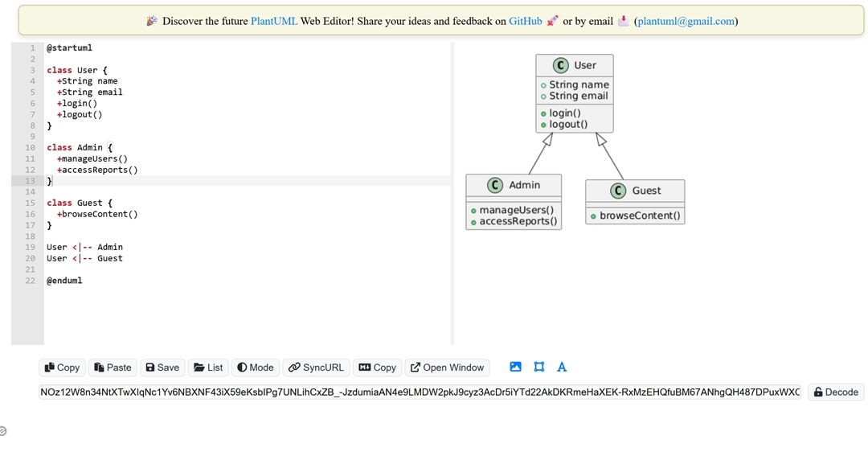Click the '+login()' code line
Viewport: 868px width, 460px height.
click(x=77, y=103)
